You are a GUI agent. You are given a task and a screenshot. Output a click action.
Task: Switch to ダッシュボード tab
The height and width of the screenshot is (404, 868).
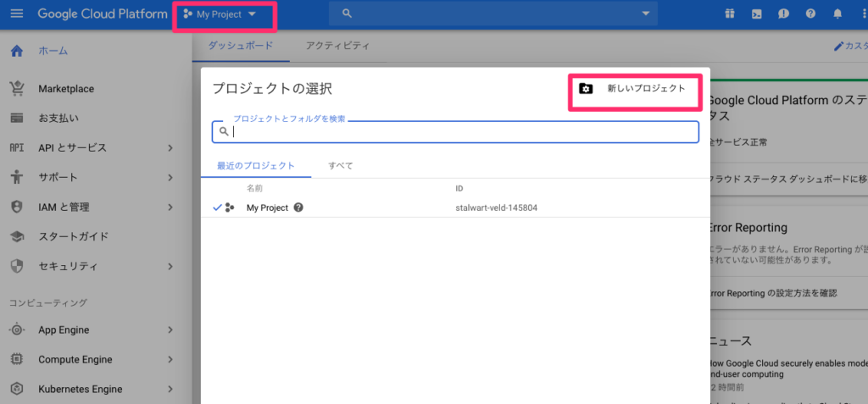[x=241, y=46]
